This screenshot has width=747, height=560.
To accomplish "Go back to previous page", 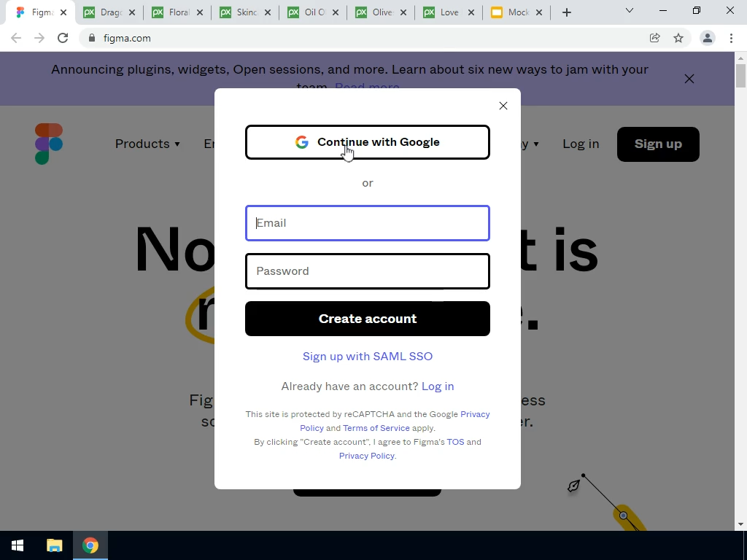I will (x=16, y=38).
